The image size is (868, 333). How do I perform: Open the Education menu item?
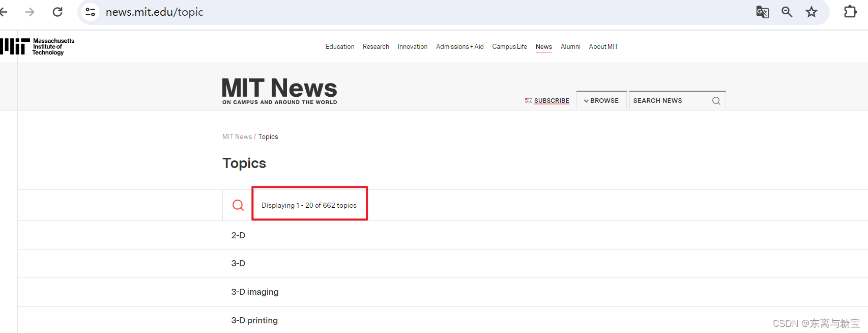340,46
